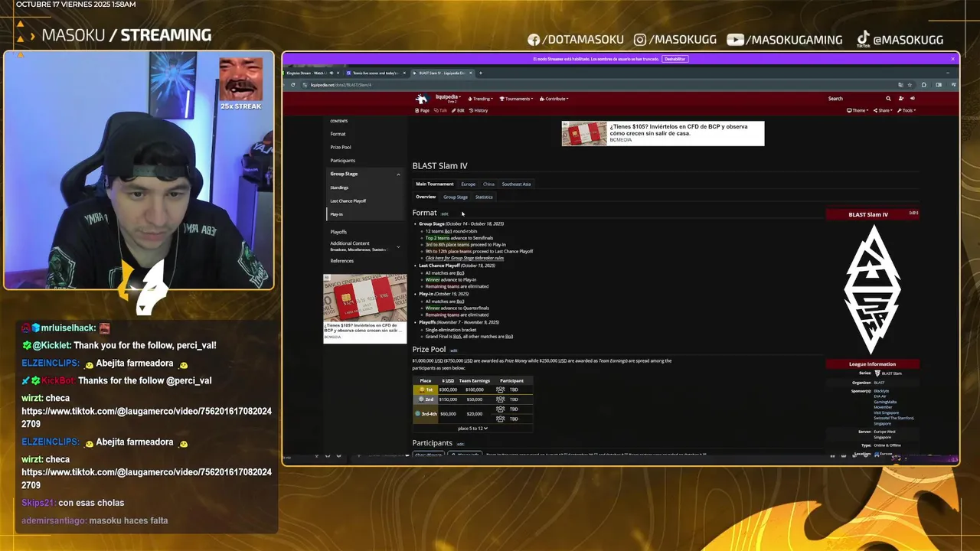This screenshot has height=551, width=980.
Task: Go to Playoffs in contents sidebar
Action: [338, 232]
